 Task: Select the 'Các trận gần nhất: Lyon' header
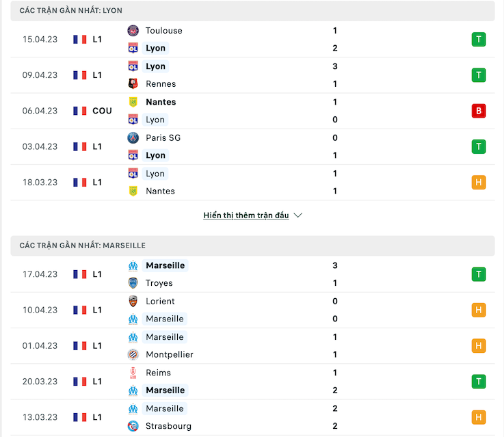point(252,11)
